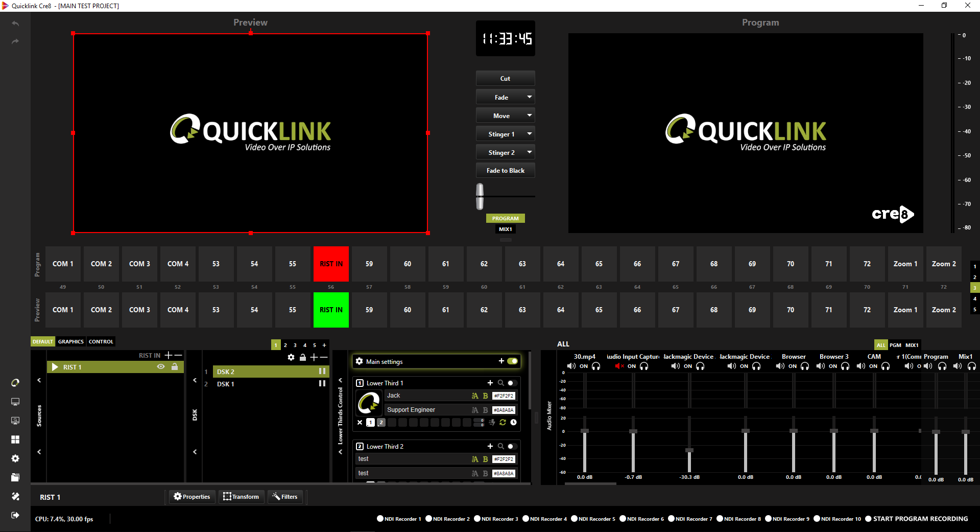This screenshot has height=532, width=980.
Task: Switch to the GRAPHICS tab
Action: [x=71, y=341]
